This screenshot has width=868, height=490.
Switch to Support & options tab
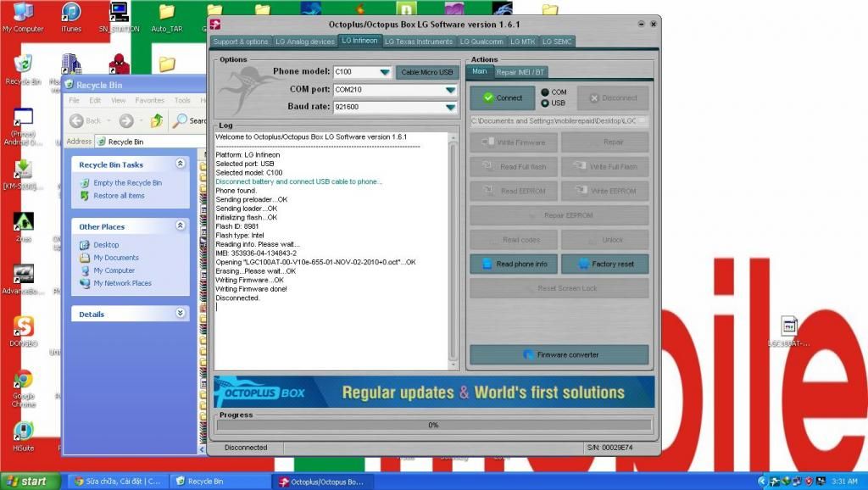tap(241, 42)
